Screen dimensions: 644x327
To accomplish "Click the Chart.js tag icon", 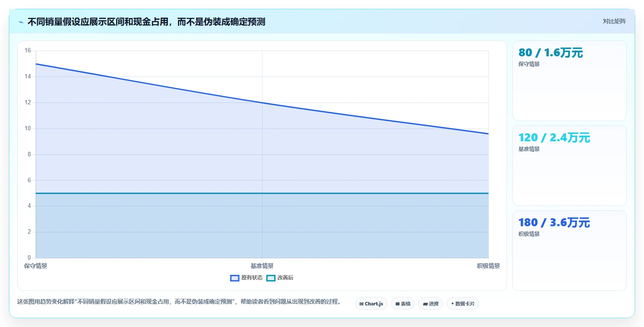I will [x=362, y=304].
